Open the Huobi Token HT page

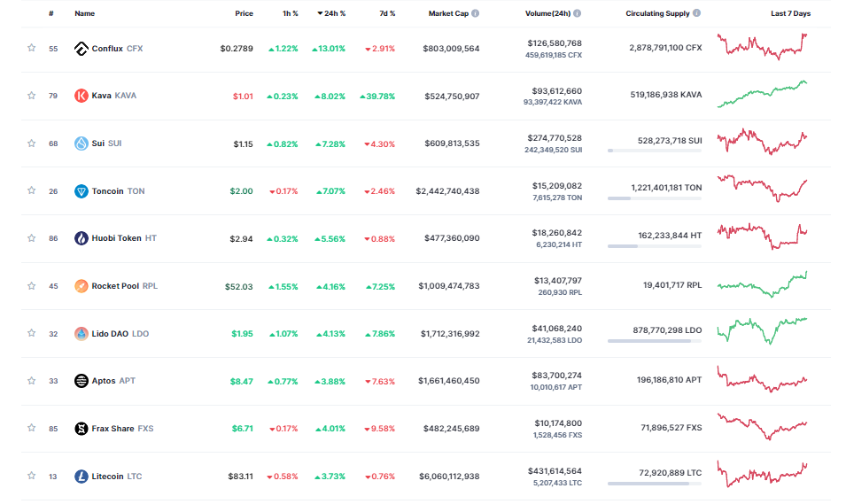pos(124,238)
